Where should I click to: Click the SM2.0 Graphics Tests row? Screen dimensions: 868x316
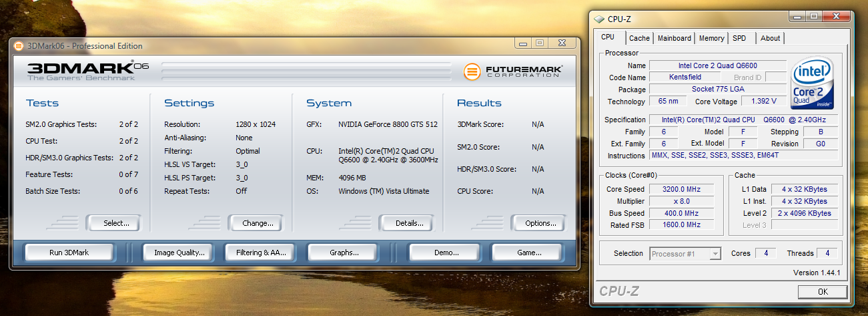tap(82, 124)
